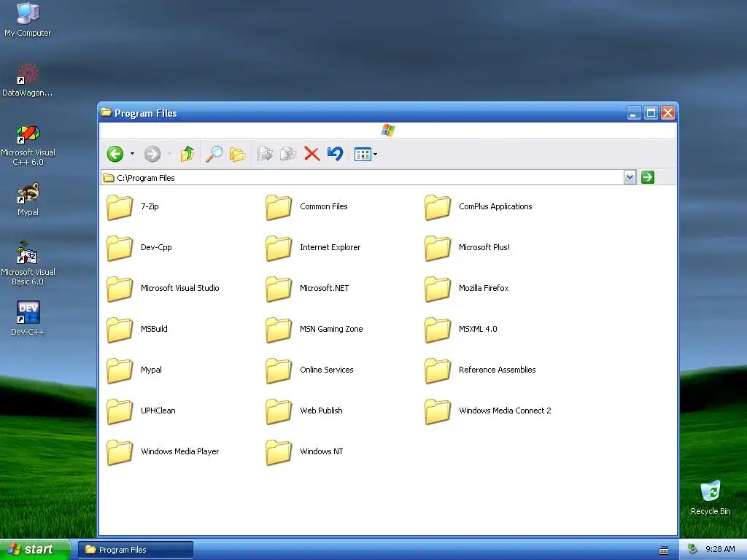Select the Microsoft Visual Studio folder icon
Viewport: 747px width, 560px height.
coord(120,289)
